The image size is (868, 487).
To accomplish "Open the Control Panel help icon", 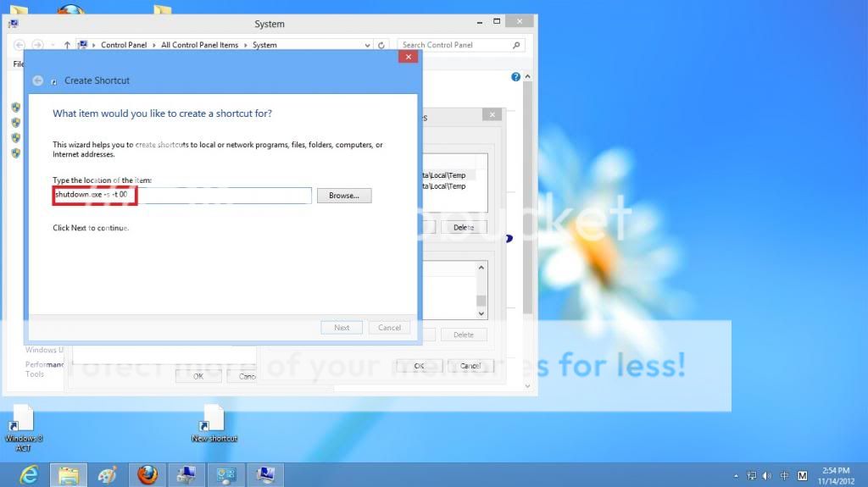I will [x=515, y=77].
